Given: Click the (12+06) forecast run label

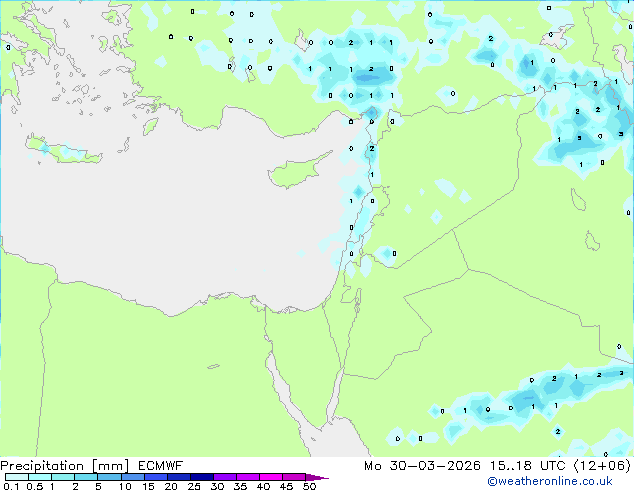Looking at the screenshot, I should pos(602,466).
